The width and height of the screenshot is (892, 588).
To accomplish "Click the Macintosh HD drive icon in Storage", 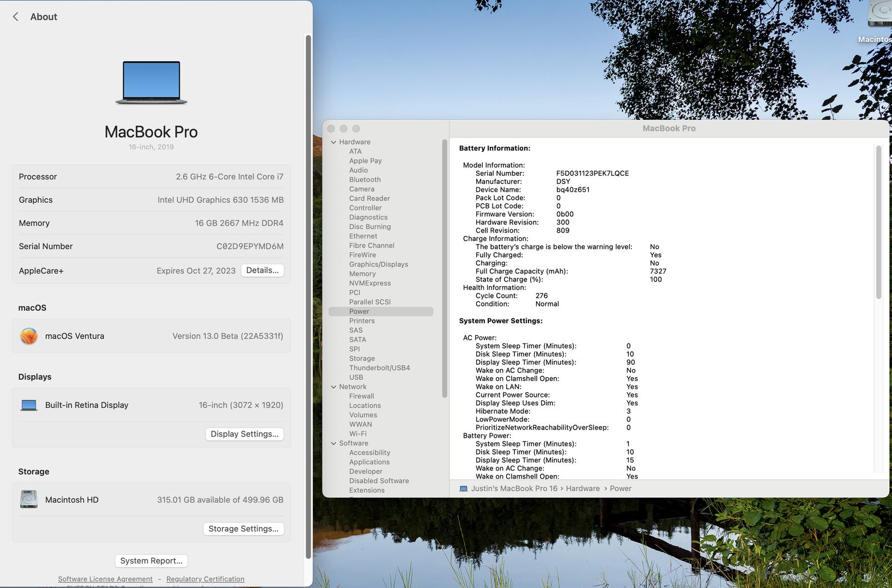I will click(29, 499).
